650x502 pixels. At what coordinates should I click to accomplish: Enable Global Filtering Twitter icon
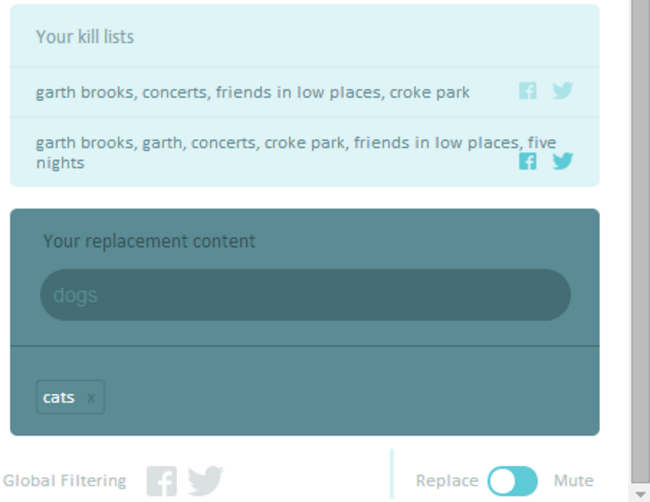tap(206, 481)
